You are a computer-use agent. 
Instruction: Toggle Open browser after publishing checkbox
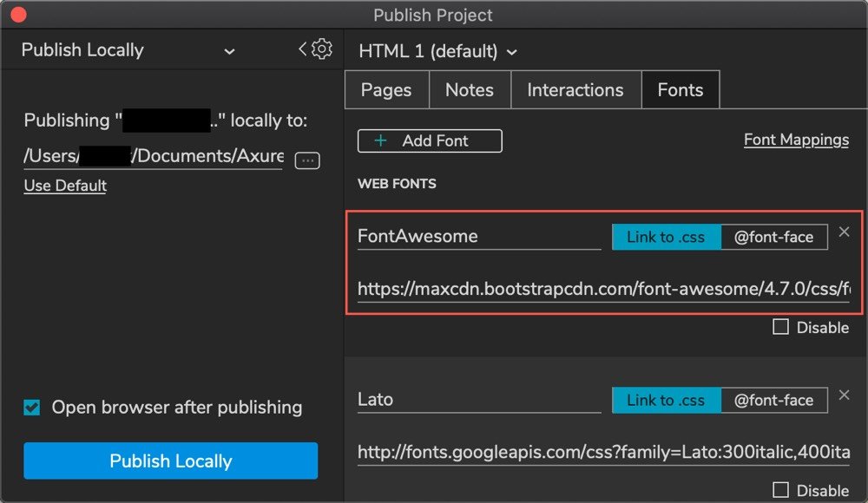pyautogui.click(x=31, y=408)
